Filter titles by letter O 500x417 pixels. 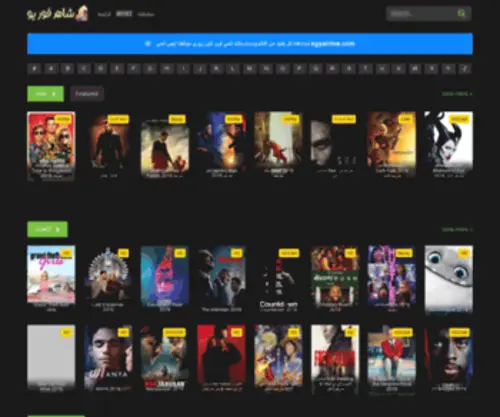(283, 69)
